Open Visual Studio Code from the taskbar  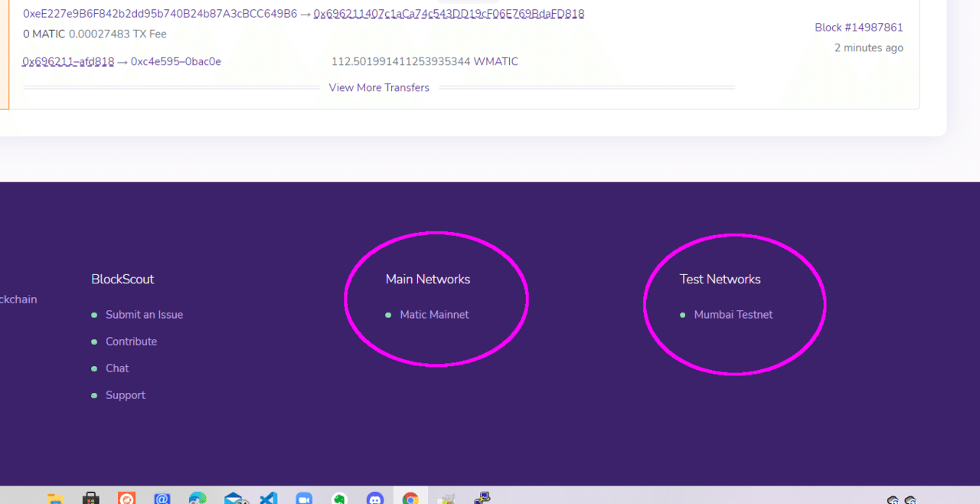(268, 499)
